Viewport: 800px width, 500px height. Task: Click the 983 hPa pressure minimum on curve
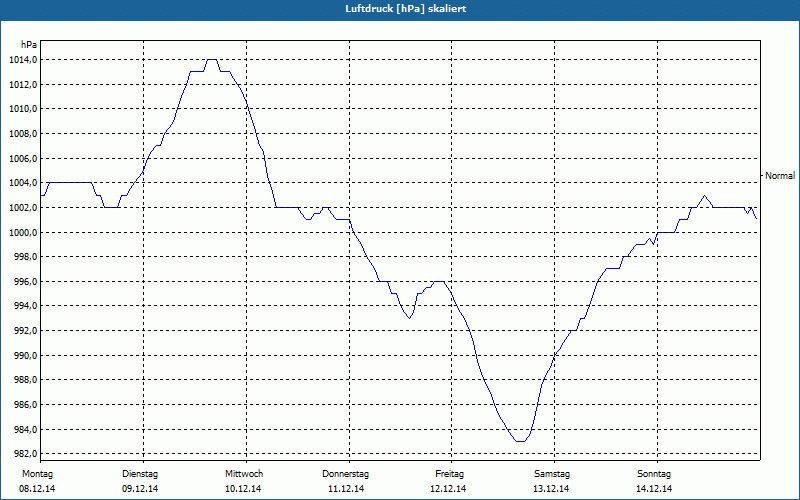point(520,441)
